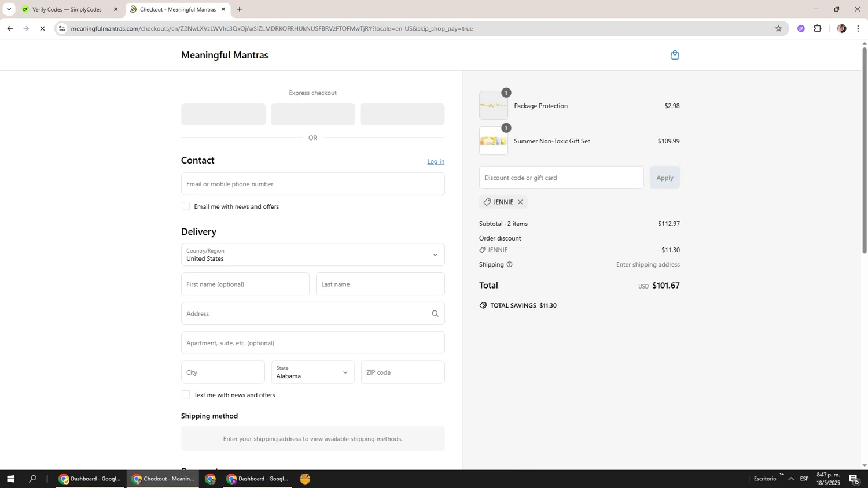This screenshot has height=488, width=868.
Task: Select the Checkout Meaningful Mantras tab
Action: [x=178, y=9]
